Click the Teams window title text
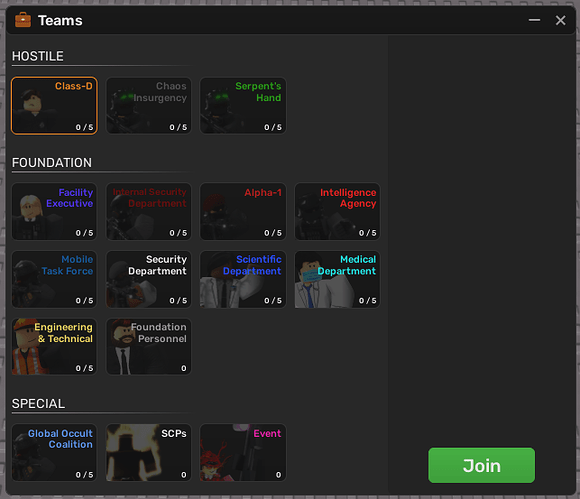Image resolution: width=580 pixels, height=499 pixels. coord(60,21)
